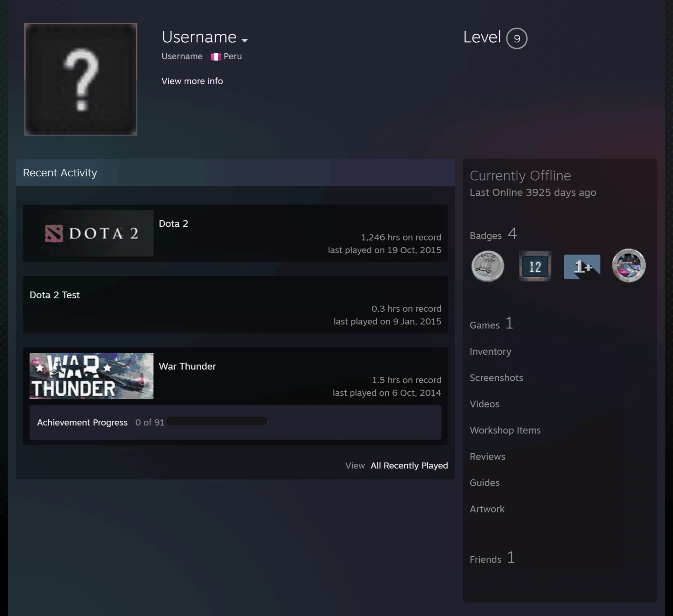Click last played on 9 Jan, 2015

coord(387,321)
